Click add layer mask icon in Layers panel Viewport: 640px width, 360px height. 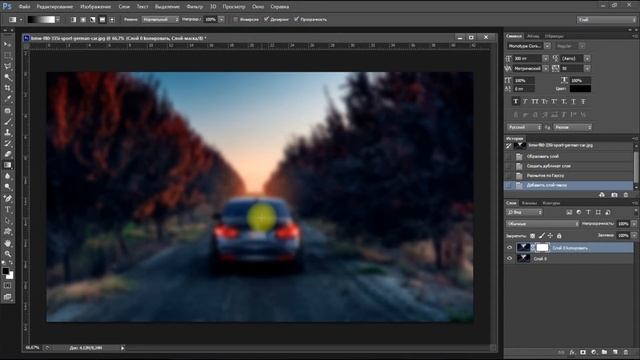(x=583, y=352)
